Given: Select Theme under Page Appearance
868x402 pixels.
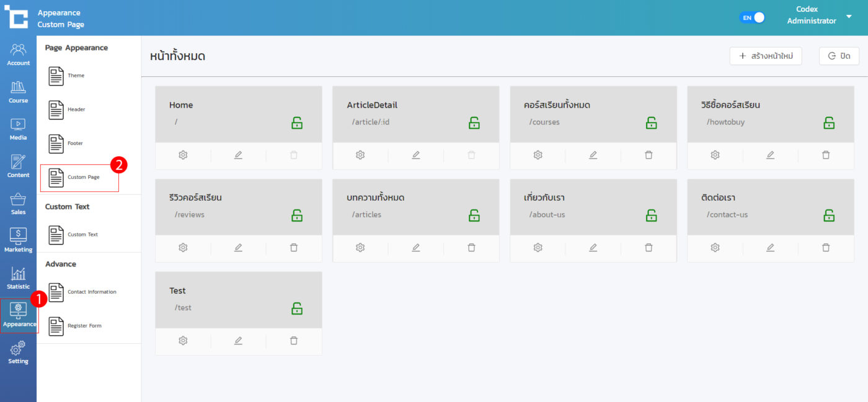Looking at the screenshot, I should [76, 76].
